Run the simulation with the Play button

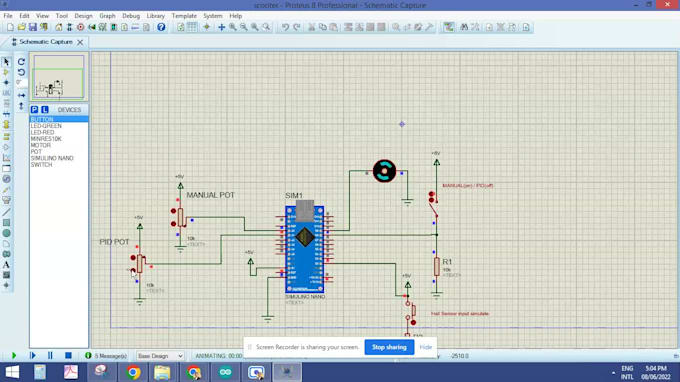(13, 356)
